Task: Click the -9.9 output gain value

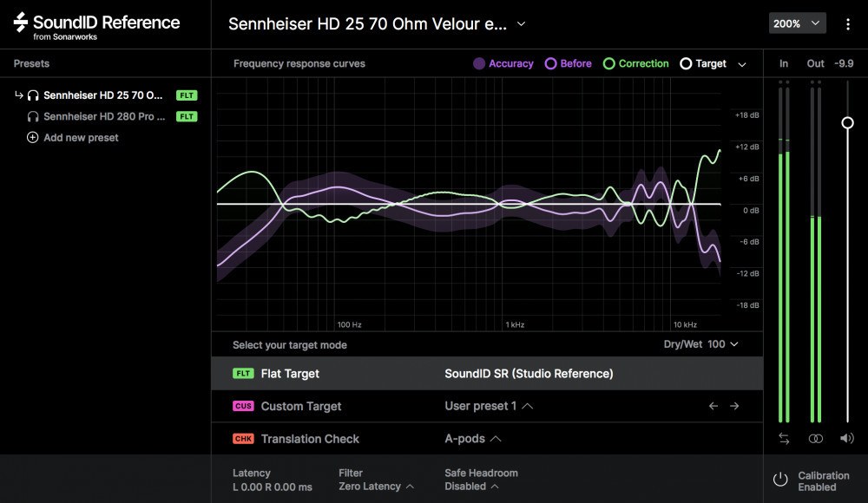Action: click(844, 63)
